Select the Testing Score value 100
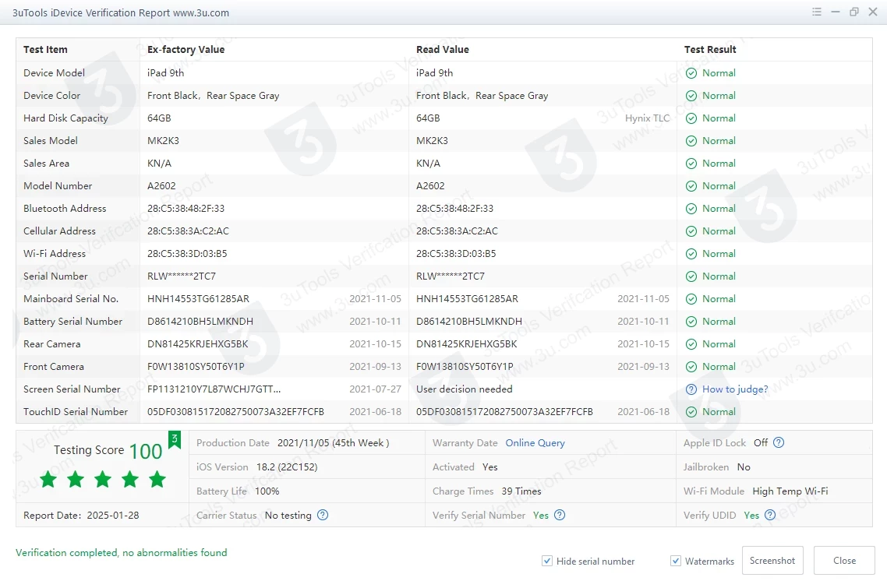The height and width of the screenshot is (588, 887). point(146,451)
